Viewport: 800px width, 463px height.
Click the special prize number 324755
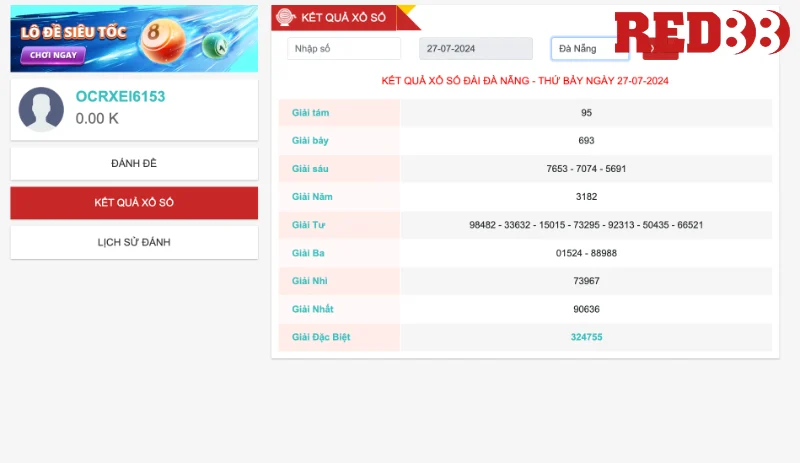(x=586, y=337)
